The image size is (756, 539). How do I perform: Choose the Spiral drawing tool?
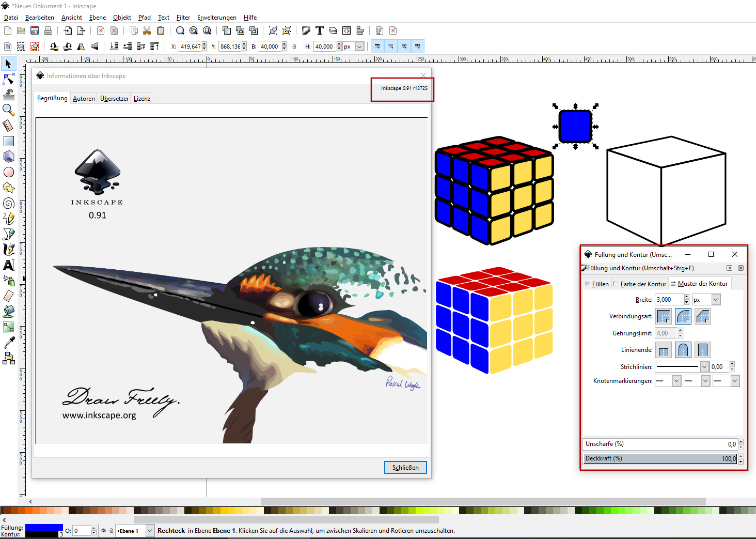9,203
